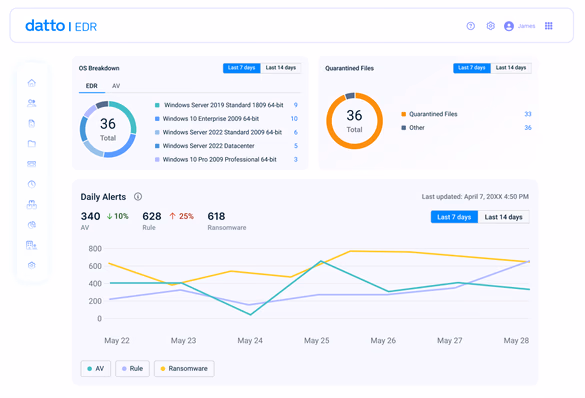
Task: Click blue swatch for Windows 10 Enterprise
Action: click(x=157, y=119)
